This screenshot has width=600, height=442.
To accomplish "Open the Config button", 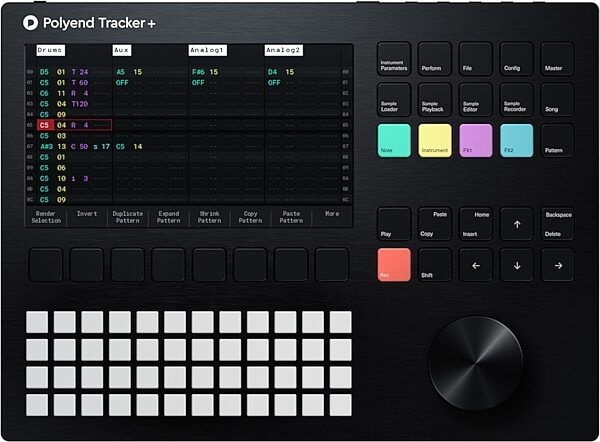I will click(517, 59).
